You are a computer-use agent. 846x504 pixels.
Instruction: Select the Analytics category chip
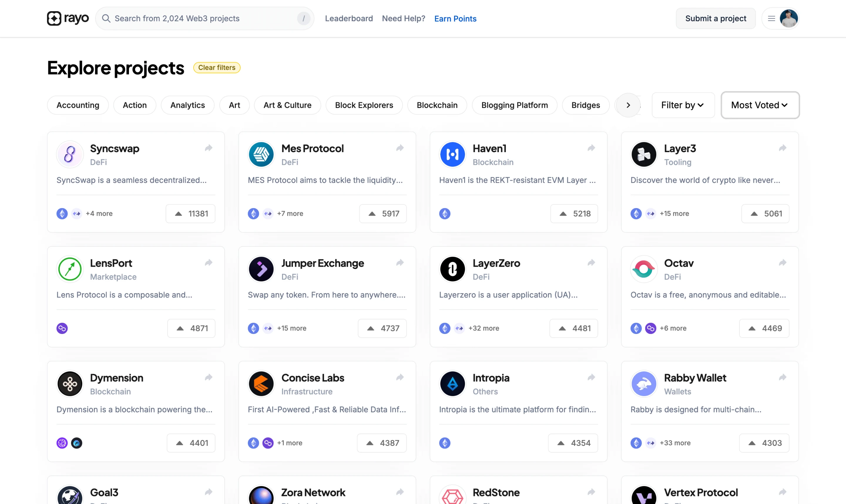point(187,105)
